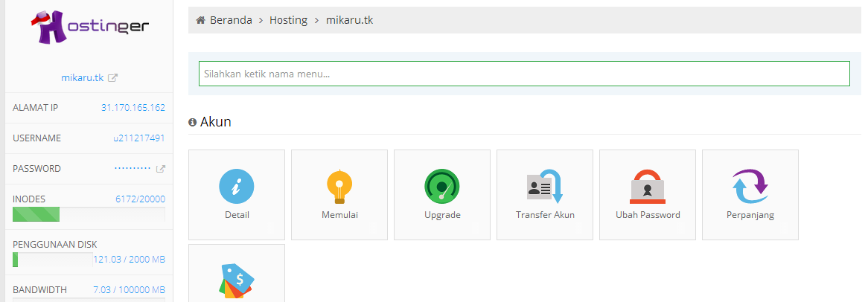Click the show password external icon
868x302 pixels.
coord(161,169)
